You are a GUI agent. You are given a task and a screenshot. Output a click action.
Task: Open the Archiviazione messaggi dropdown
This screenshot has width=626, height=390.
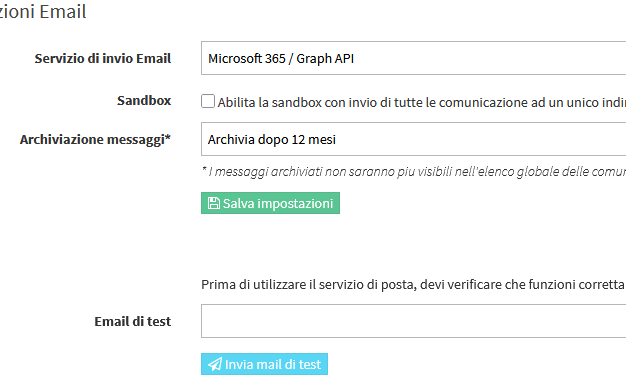(414, 139)
